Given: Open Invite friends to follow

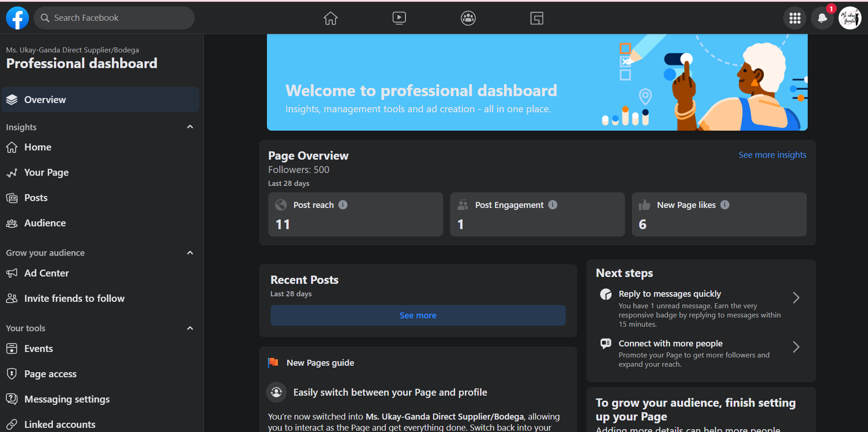Looking at the screenshot, I should click(100, 299).
